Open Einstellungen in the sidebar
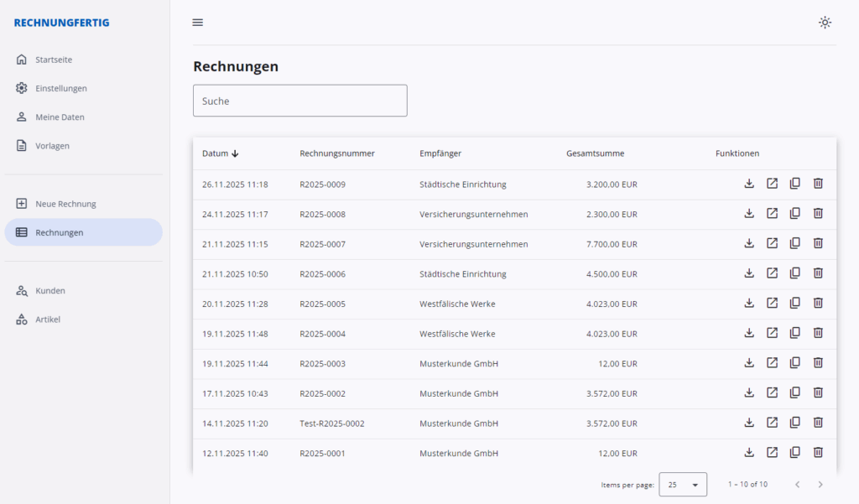859x504 pixels. [60, 88]
